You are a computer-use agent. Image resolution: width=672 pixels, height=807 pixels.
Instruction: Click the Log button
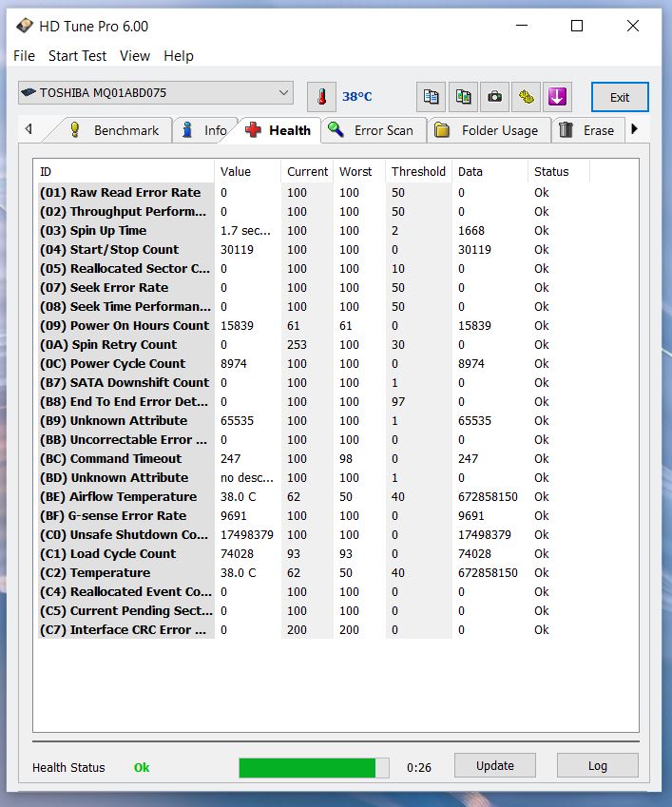[x=597, y=765]
